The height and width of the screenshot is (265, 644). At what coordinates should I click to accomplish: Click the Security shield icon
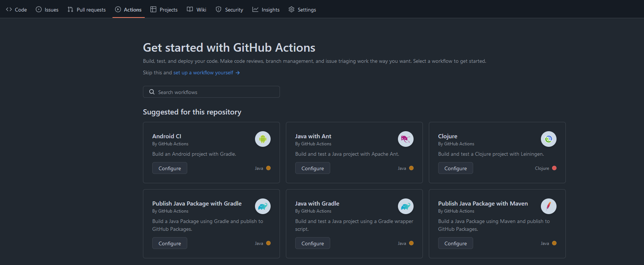click(219, 9)
